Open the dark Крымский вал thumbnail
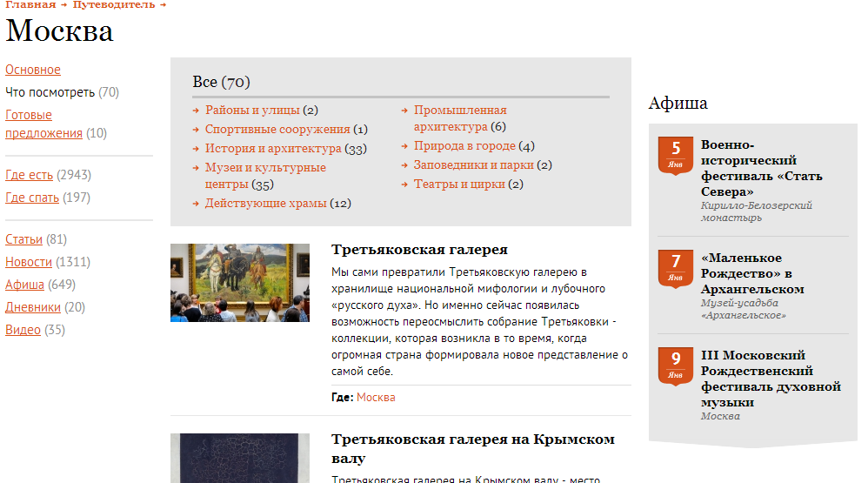The width and height of the screenshot is (868, 483). tap(240, 458)
